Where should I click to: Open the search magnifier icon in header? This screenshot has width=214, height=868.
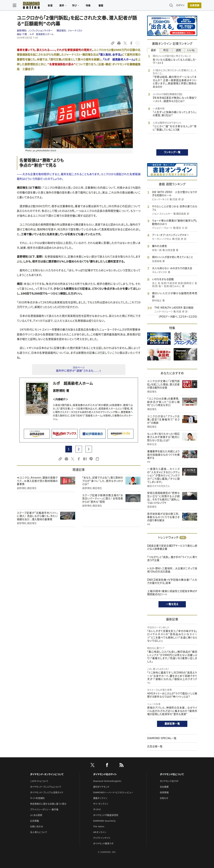pyautogui.click(x=171, y=5)
